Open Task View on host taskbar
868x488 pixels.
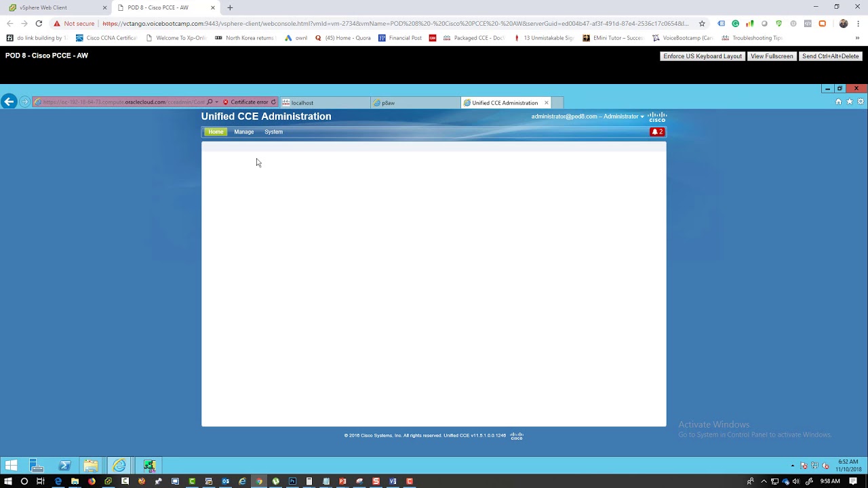click(x=41, y=481)
